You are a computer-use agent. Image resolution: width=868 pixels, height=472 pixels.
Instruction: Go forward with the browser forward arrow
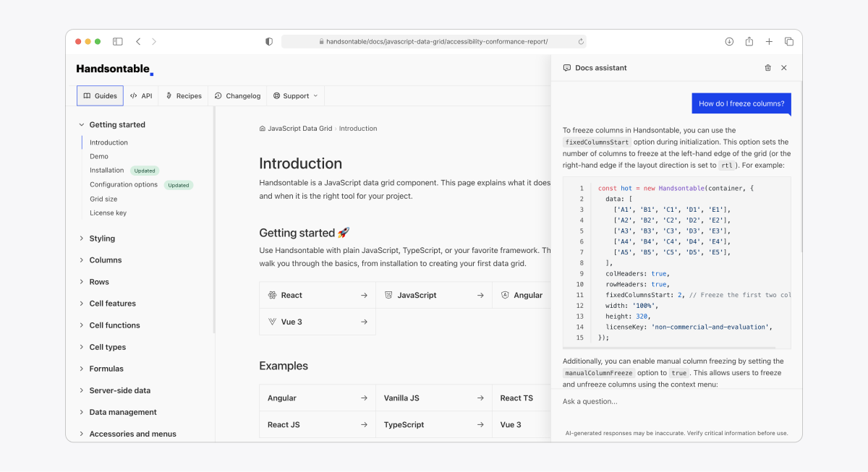coord(154,42)
